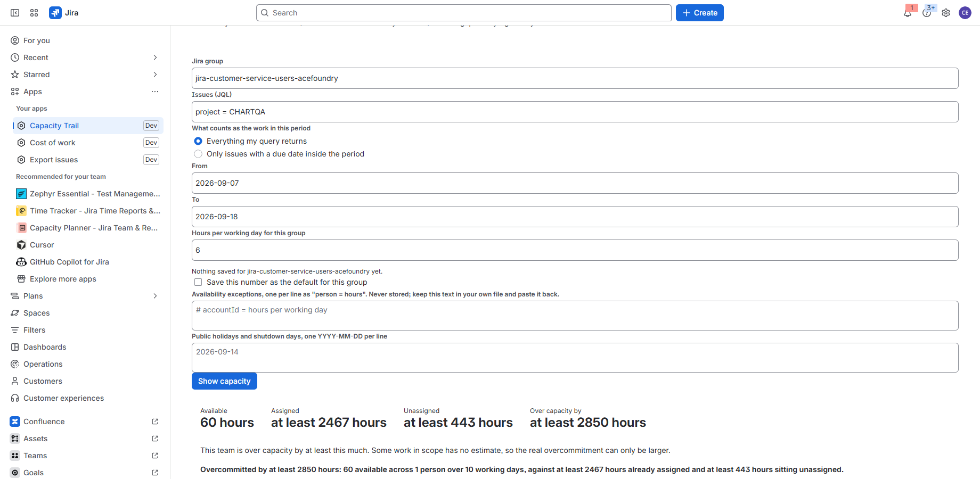Open Capacity Trail in sidebar

click(88, 126)
